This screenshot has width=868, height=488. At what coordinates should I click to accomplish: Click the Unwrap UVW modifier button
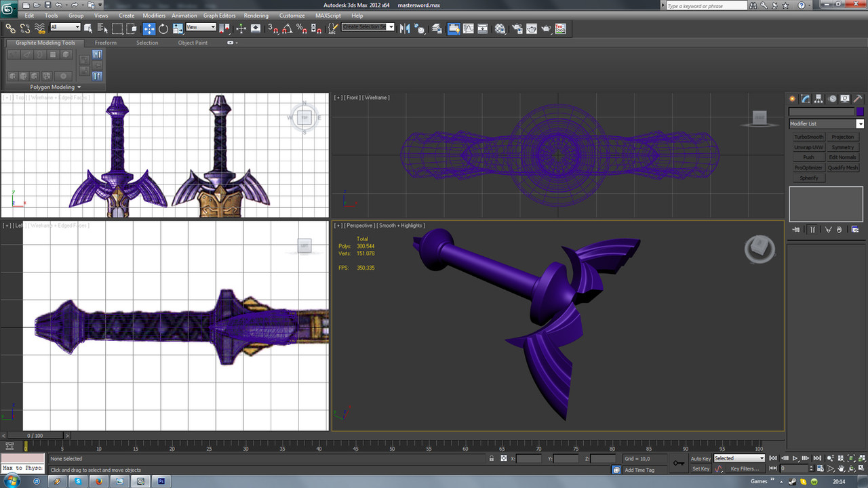(x=808, y=147)
